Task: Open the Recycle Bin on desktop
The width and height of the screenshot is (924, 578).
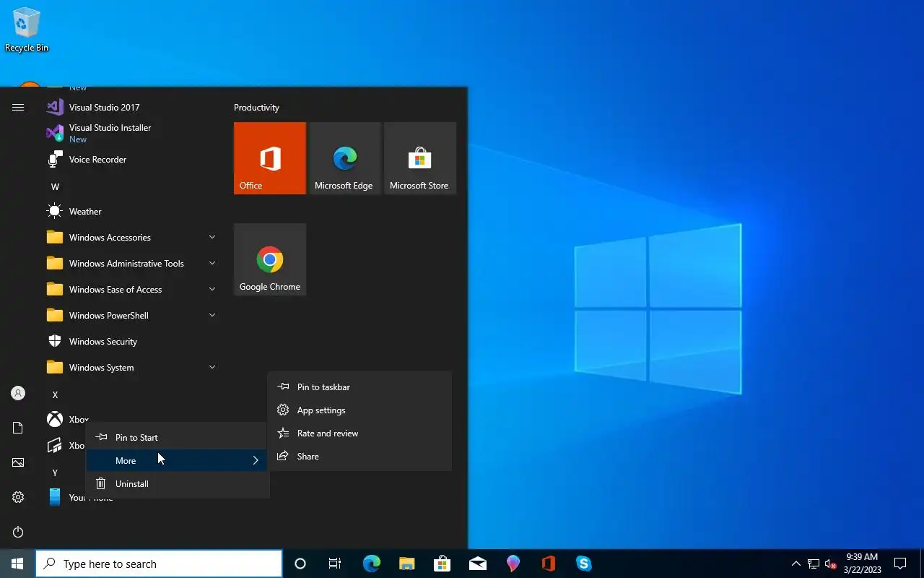Action: pos(27,30)
